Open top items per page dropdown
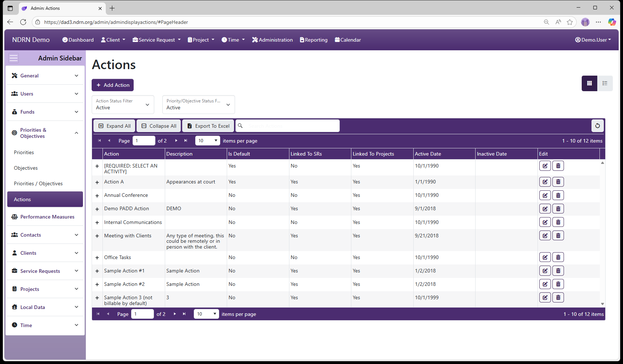This screenshot has width=623, height=364. click(x=208, y=140)
